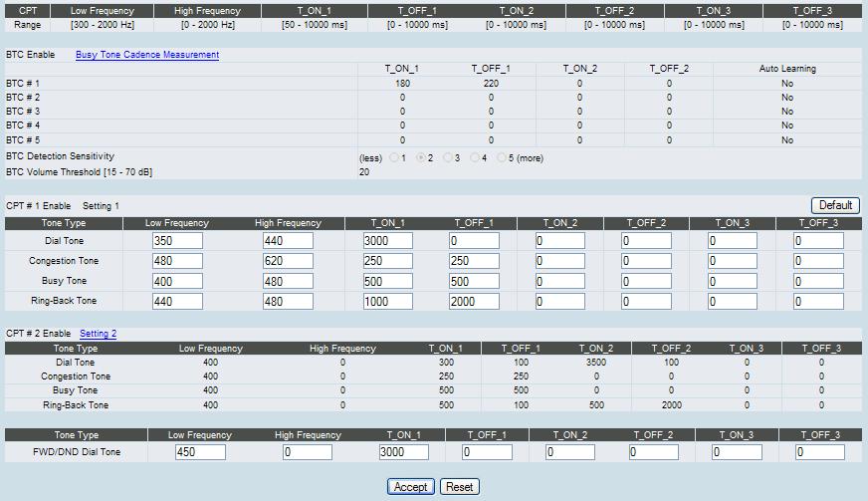Select BTC Detection Sensitivity level 1
This screenshot has height=501, width=868.
pyautogui.click(x=395, y=157)
